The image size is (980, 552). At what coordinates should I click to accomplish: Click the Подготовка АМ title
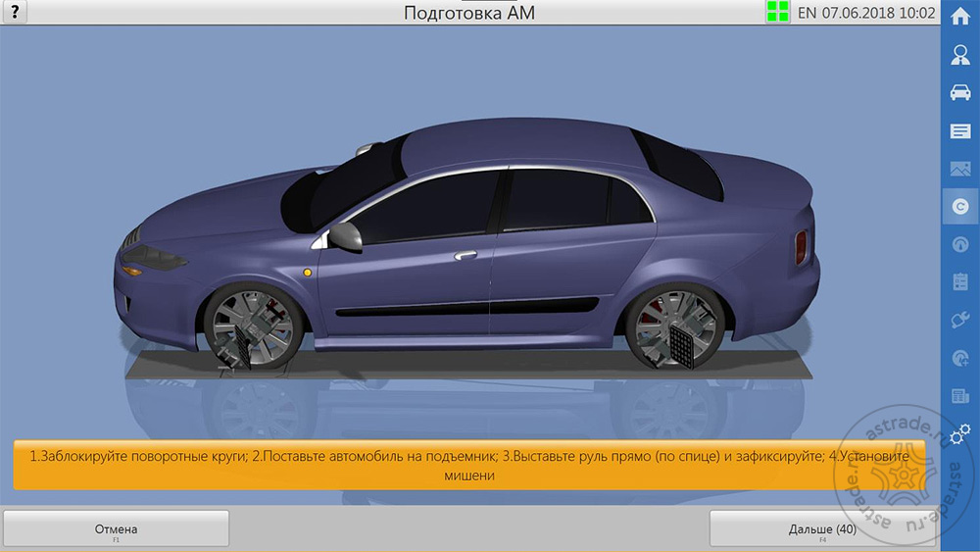[469, 13]
